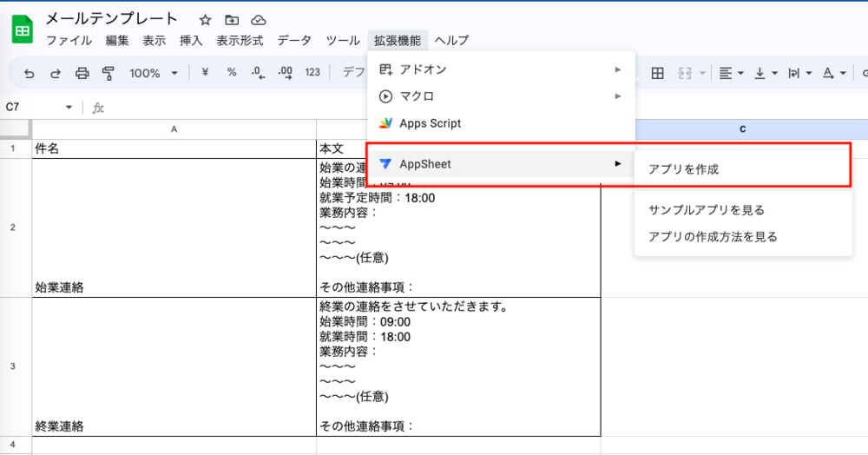The width and height of the screenshot is (868, 455).
Task: Select row 4 header
Action: 16,445
